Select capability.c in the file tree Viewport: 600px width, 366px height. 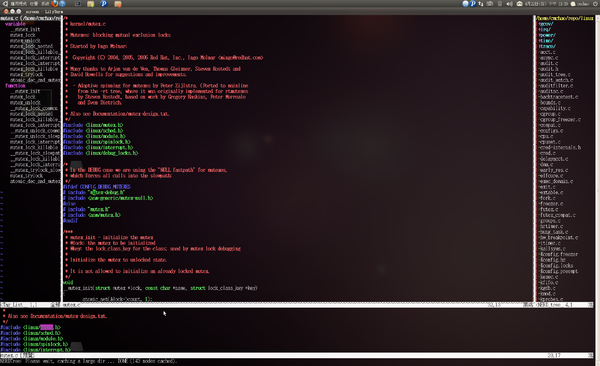point(554,108)
